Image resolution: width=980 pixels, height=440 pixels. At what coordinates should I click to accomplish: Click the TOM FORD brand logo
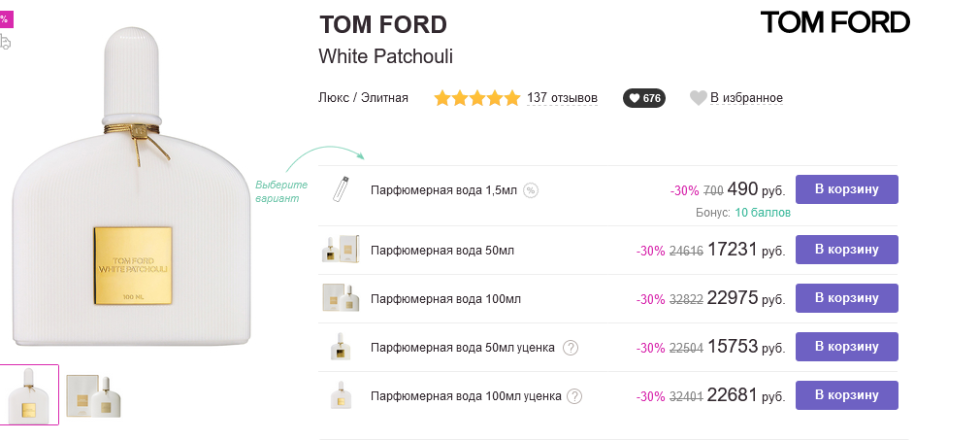tap(834, 22)
